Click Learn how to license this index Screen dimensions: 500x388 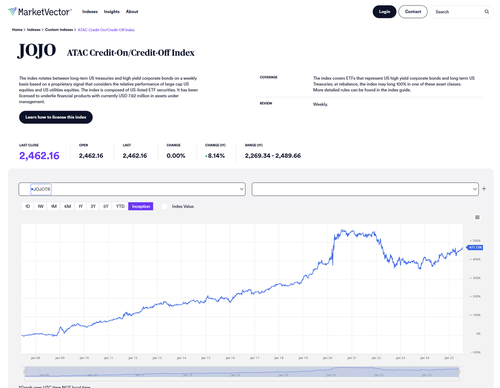[x=56, y=117]
